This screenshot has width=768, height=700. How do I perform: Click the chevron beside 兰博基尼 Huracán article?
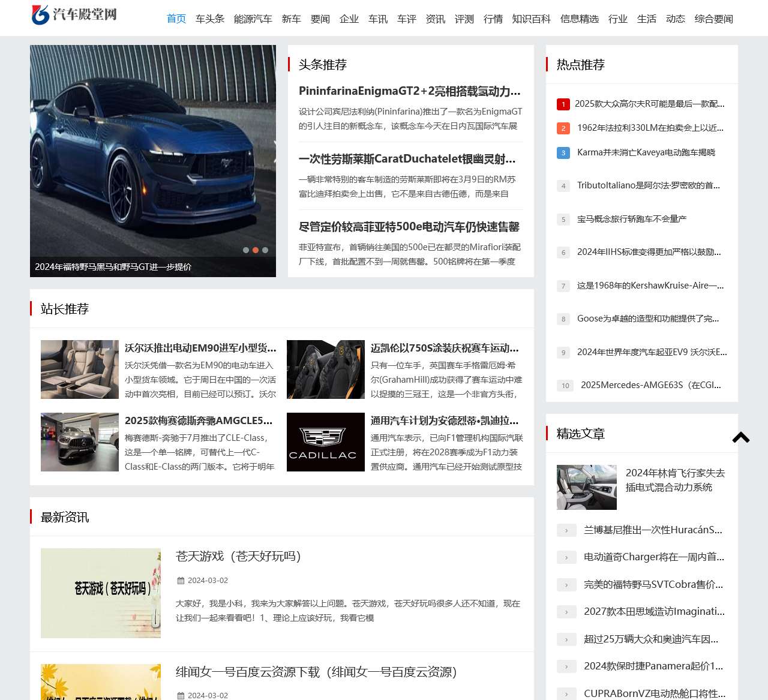566,530
